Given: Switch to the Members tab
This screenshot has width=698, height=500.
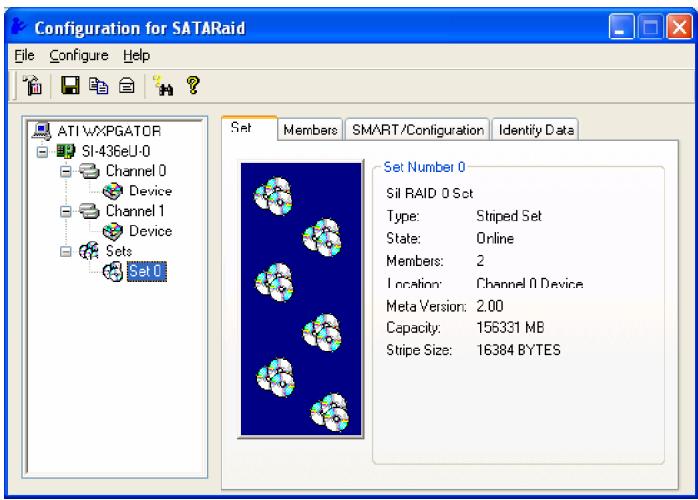Looking at the screenshot, I should 310,130.
